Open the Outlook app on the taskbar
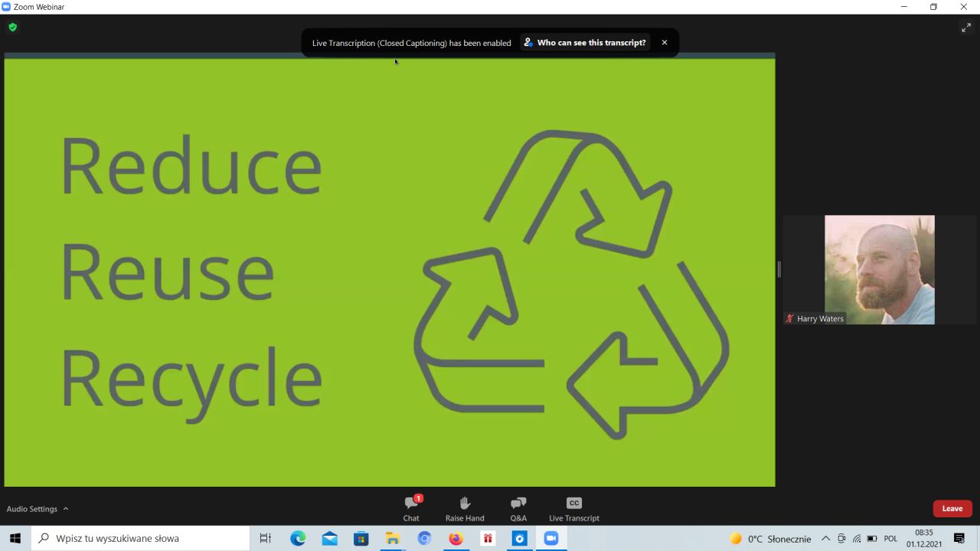 [520, 539]
